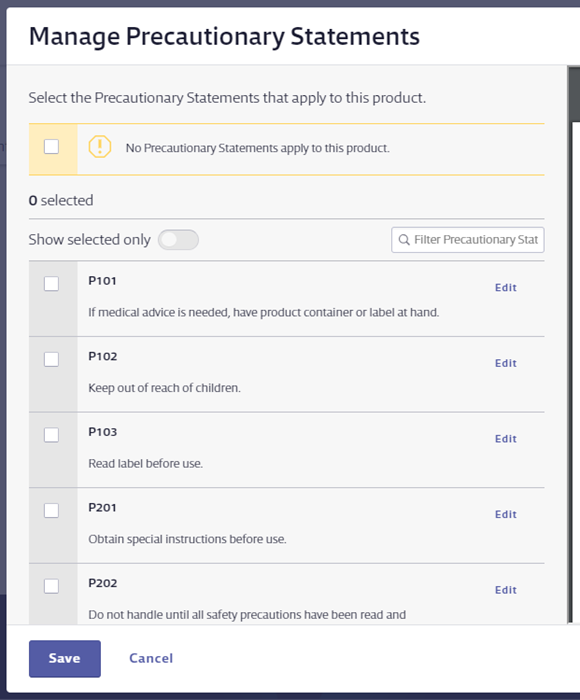Check the 'No Precautionary Statements apply' checkbox
The height and width of the screenshot is (700, 580).
tap(51, 146)
